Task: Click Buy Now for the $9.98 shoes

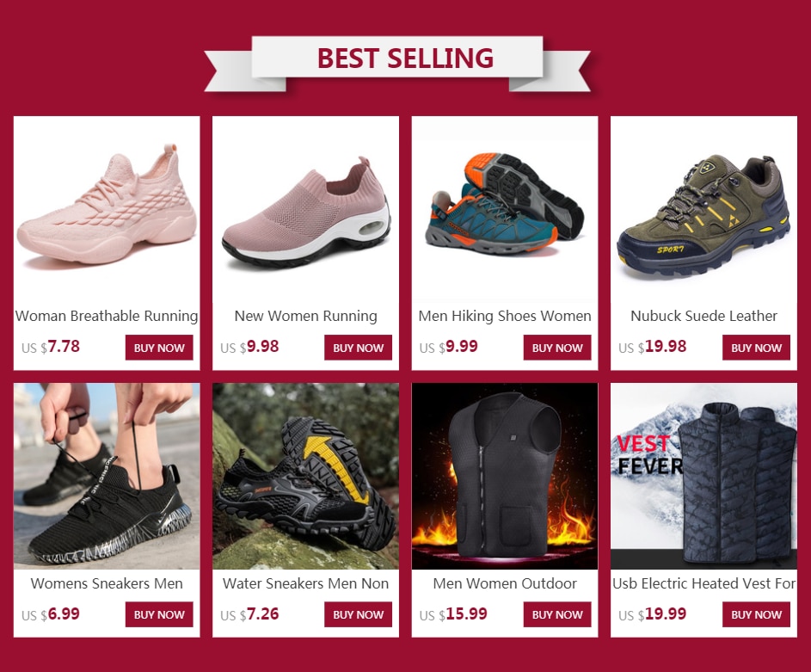Action: [359, 348]
